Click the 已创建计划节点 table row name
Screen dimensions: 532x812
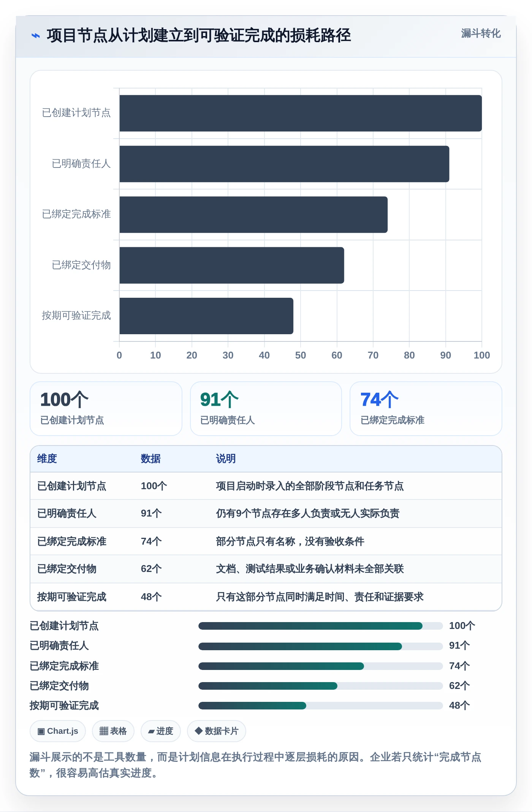(71, 486)
